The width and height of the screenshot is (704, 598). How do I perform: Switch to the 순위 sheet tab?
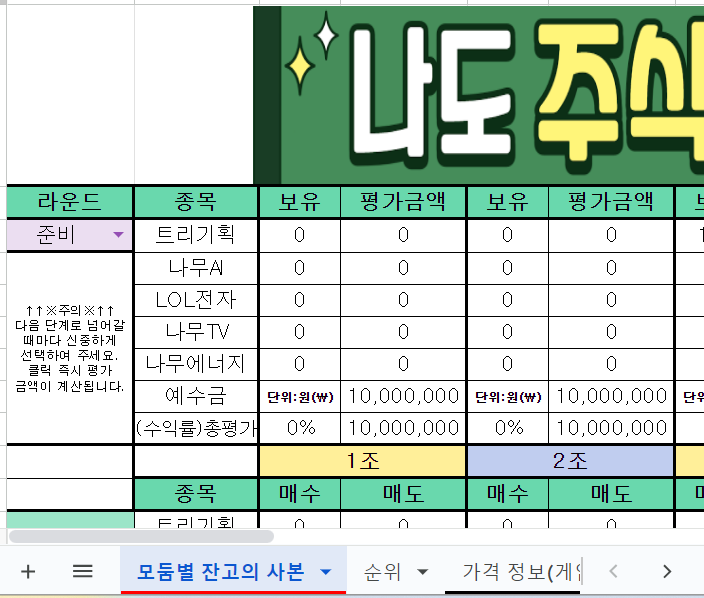pos(382,572)
